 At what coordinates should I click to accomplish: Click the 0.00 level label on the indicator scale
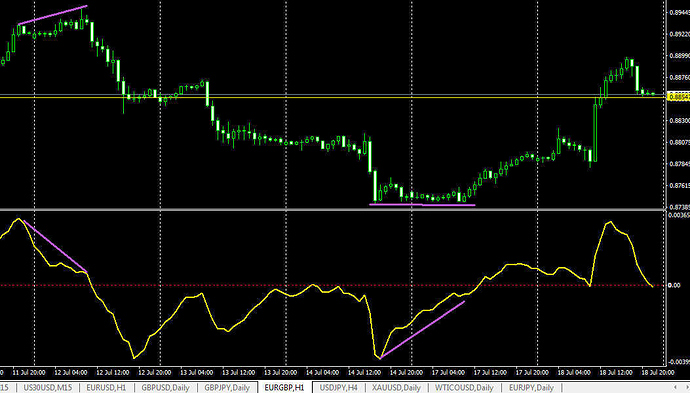[674, 285]
